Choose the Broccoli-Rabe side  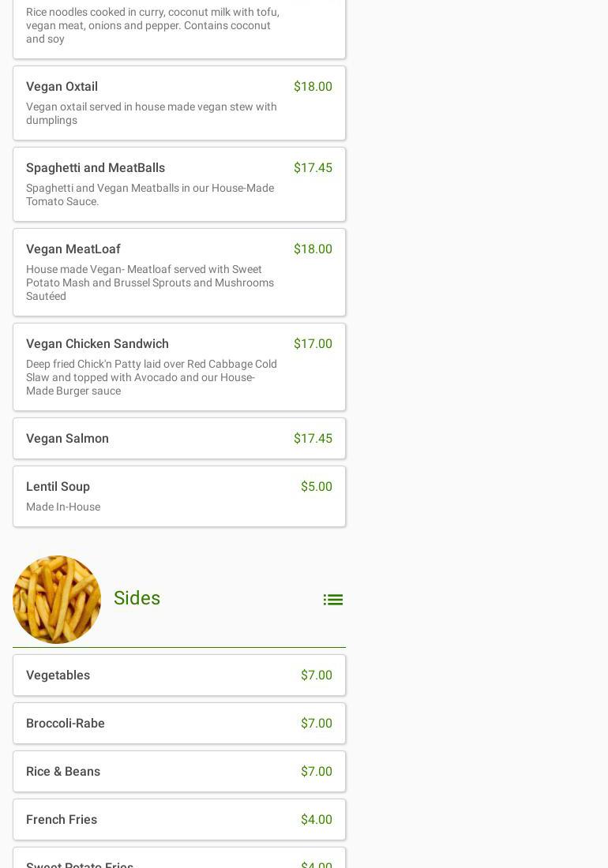coord(178,723)
